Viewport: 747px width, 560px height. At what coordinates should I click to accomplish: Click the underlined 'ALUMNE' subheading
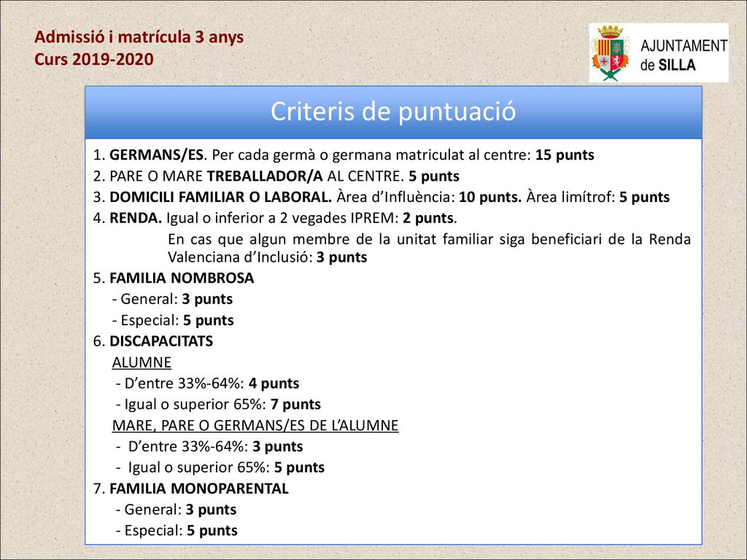[x=142, y=362]
